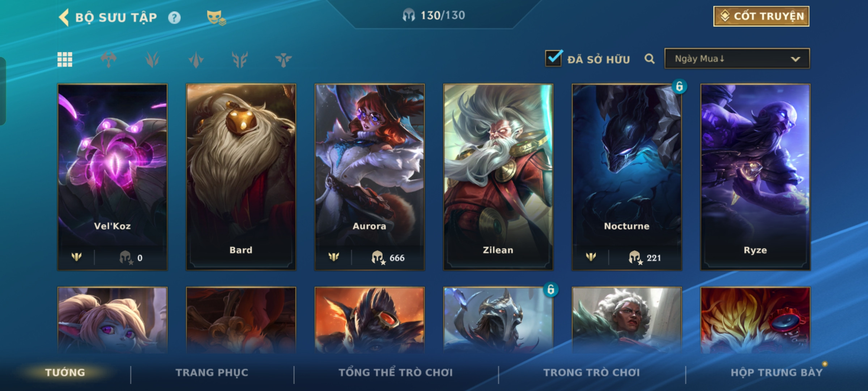This screenshot has width=868, height=391.
Task: Go back using the Bộ Sưu Tập arrow
Action: [64, 17]
